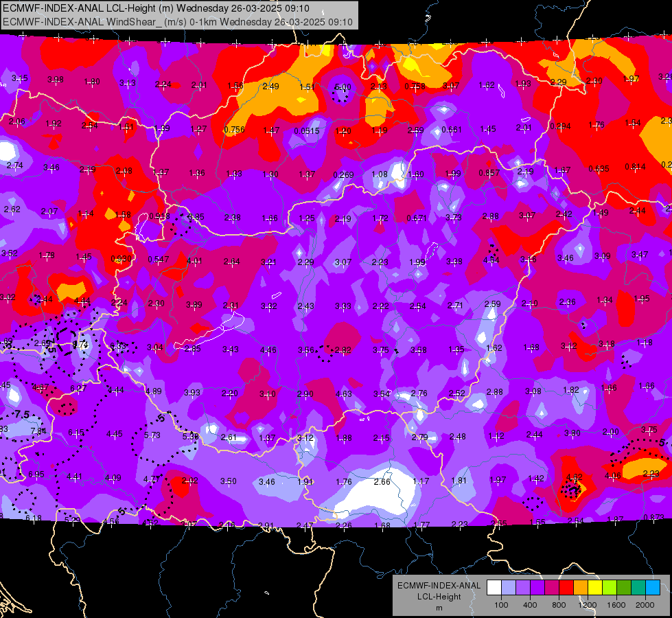672x618 pixels.
Task: Click the grid value '2.49'
Action: (271, 87)
